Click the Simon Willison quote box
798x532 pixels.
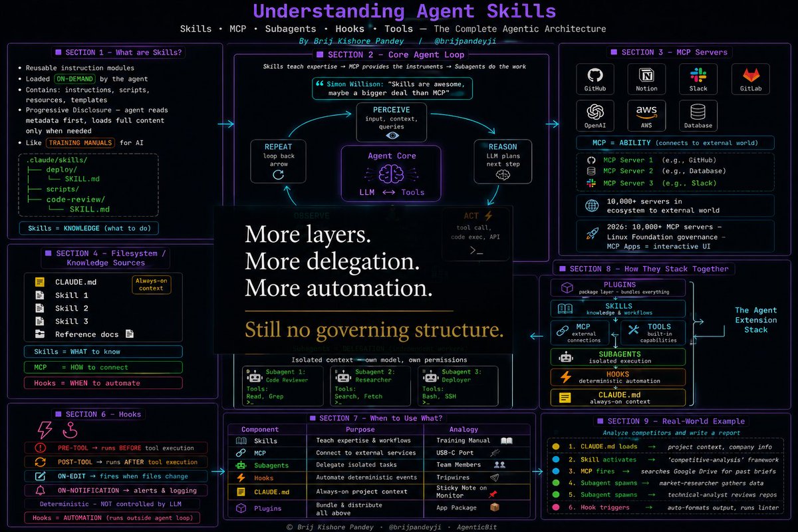tap(391, 88)
